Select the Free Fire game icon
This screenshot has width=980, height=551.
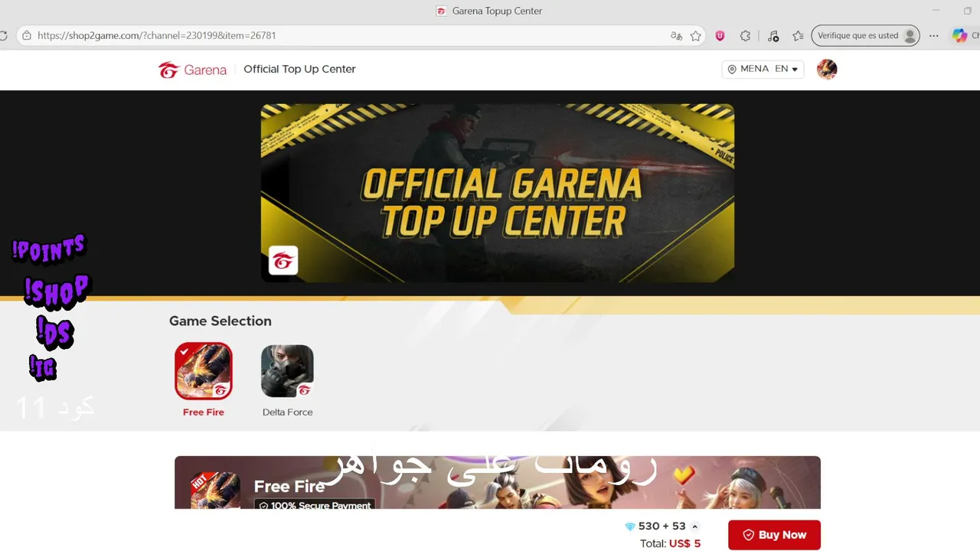point(203,371)
